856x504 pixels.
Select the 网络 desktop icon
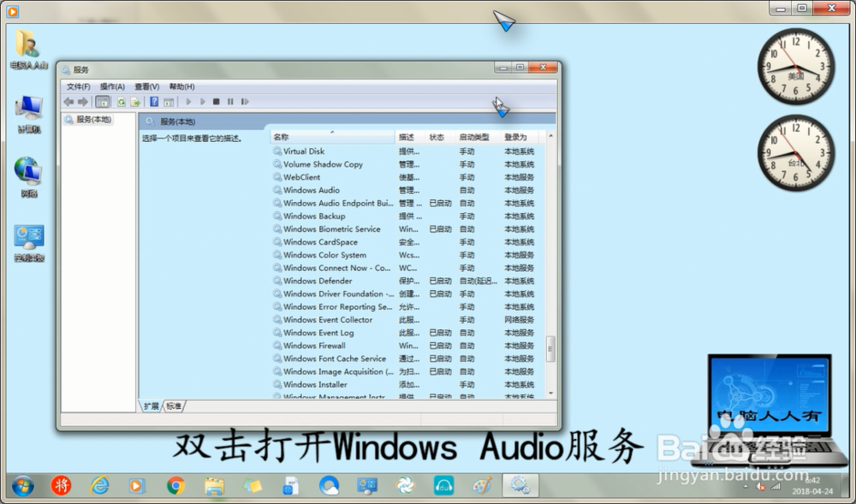28,177
